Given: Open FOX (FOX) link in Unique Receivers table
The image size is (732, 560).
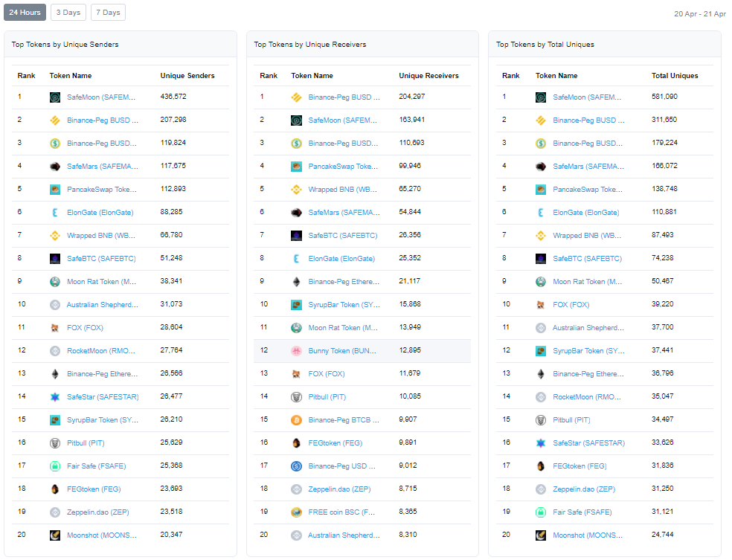Looking at the screenshot, I should pos(327,374).
